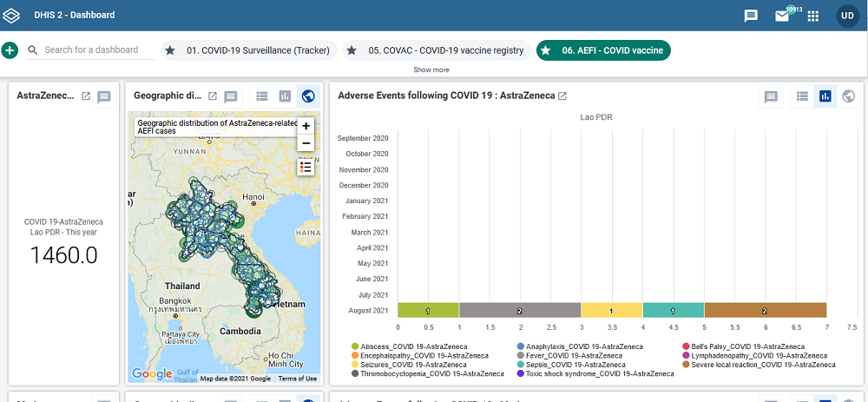Click the COVID 19-AstraZeneca indicator label
The width and height of the screenshot is (868, 402).
[63, 222]
